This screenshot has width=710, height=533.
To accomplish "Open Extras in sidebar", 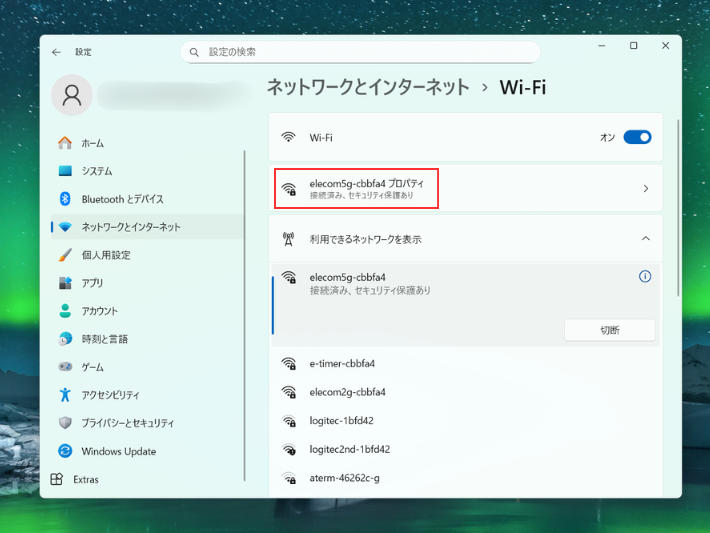I will (x=148, y=479).
